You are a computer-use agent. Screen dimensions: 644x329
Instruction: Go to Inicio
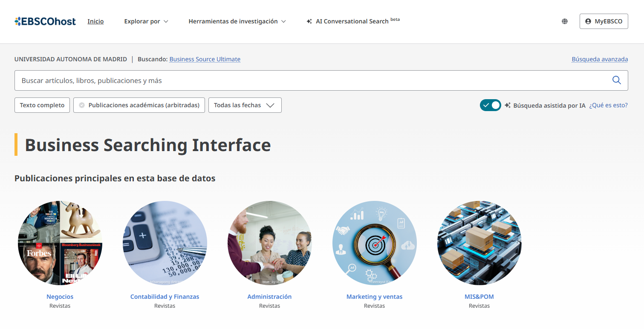pos(95,21)
